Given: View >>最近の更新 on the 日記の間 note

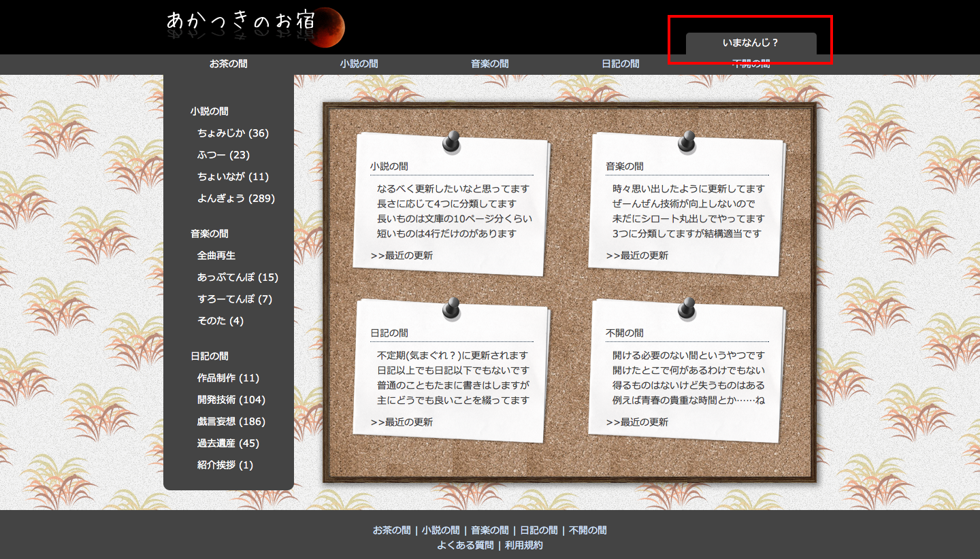Looking at the screenshot, I should point(402,422).
